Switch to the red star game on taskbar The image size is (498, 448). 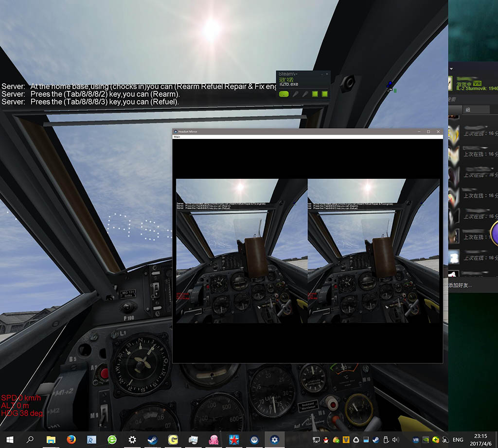[234, 440]
